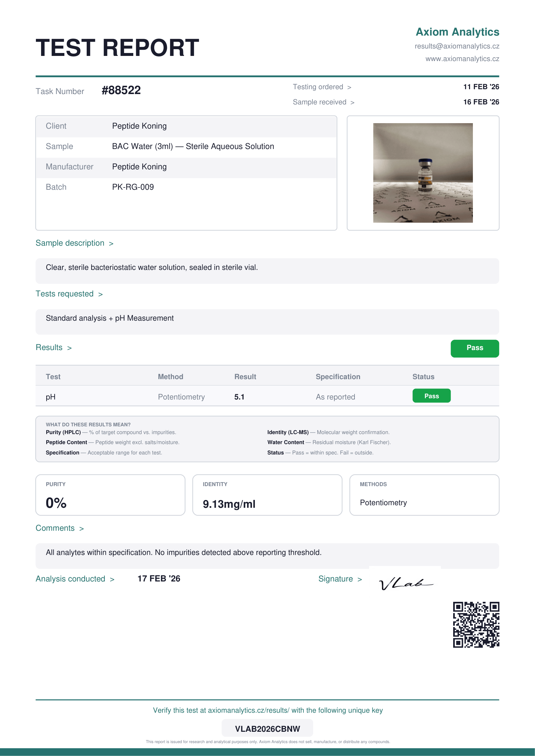The width and height of the screenshot is (535, 756).
Task: Open the www.axiomanalytics.cz website link
Action: coord(462,59)
